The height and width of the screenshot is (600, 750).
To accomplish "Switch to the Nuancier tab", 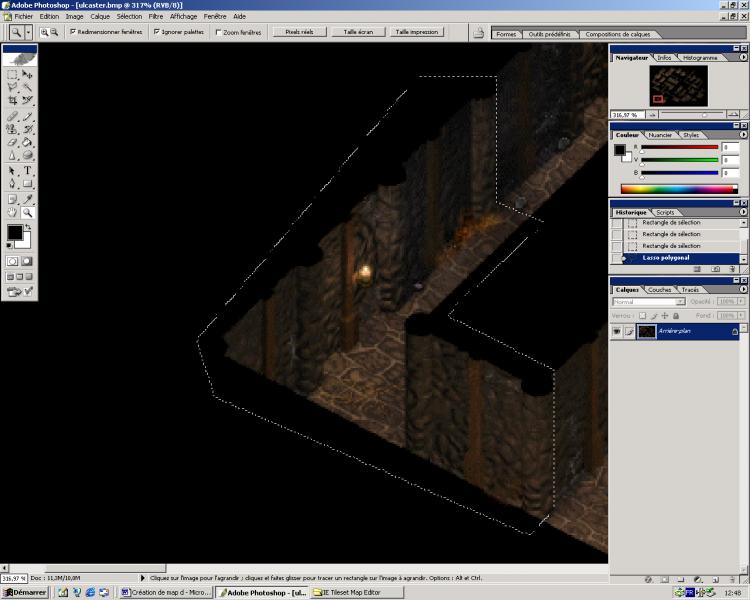I will 660,135.
